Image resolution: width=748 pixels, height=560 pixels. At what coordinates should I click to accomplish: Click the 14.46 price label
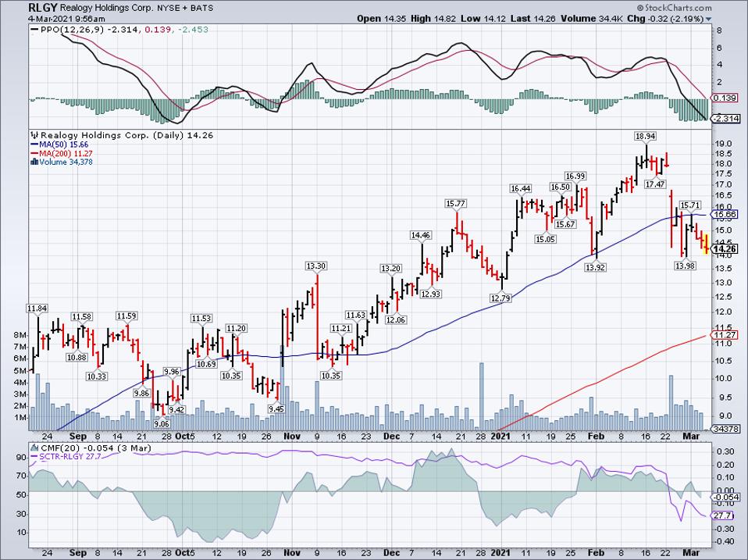[x=421, y=234]
